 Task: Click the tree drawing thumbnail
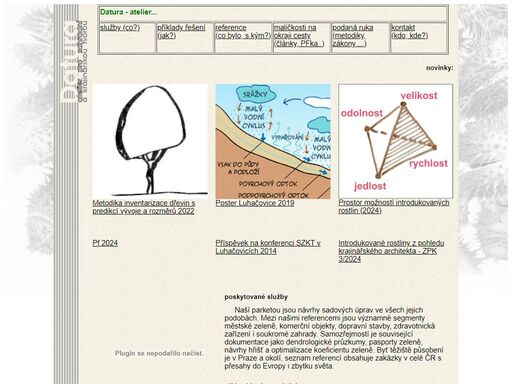click(x=150, y=141)
